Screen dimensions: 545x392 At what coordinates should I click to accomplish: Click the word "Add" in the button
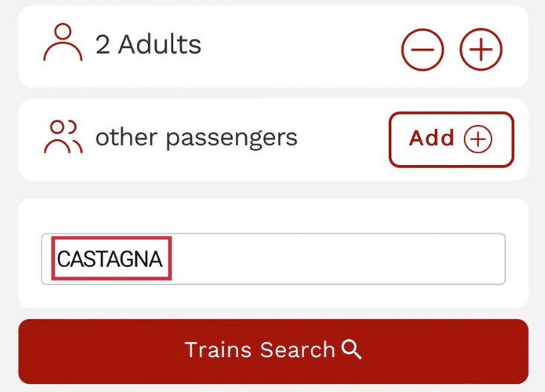[431, 139]
